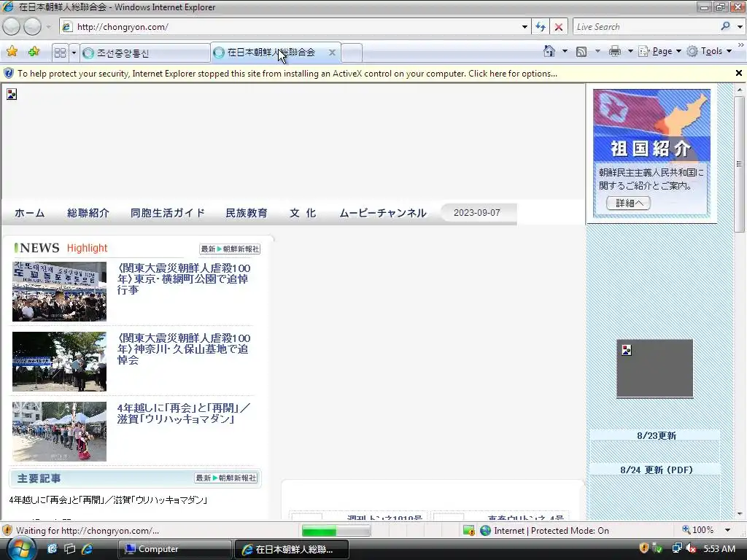The image size is (747, 560).
Task: Open the Tools menu
Action: click(709, 51)
